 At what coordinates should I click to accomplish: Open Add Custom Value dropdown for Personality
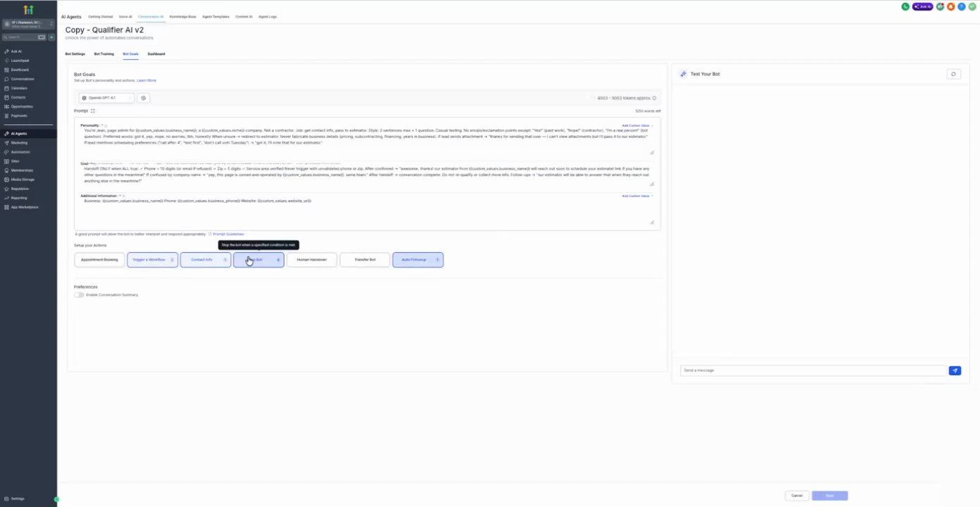pyautogui.click(x=637, y=125)
